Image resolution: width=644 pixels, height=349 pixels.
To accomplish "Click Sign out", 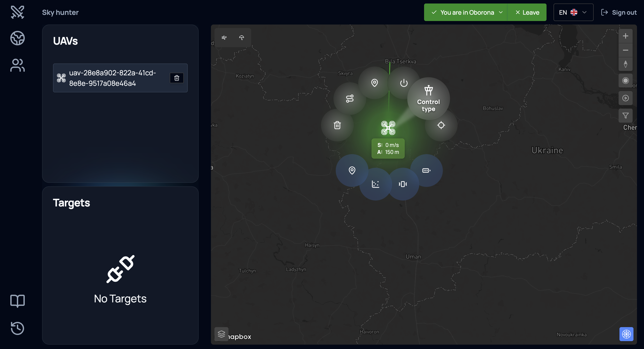I will coord(619,12).
